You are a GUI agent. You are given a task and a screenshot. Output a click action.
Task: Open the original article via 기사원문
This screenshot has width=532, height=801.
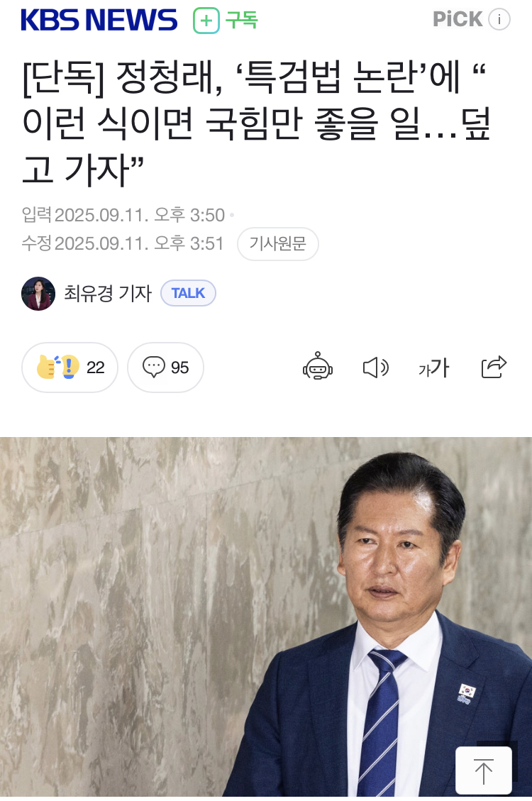coord(278,243)
